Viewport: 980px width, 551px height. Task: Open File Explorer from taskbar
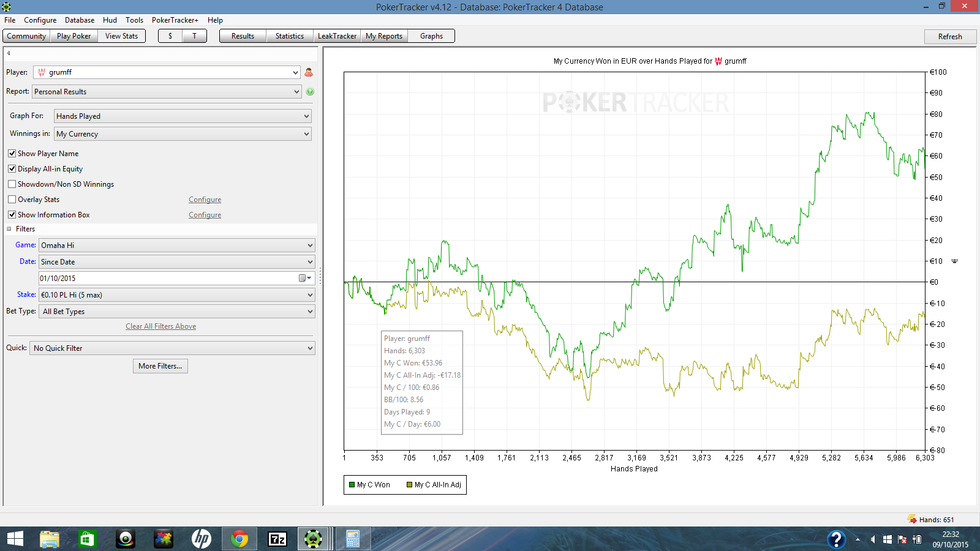coord(49,539)
